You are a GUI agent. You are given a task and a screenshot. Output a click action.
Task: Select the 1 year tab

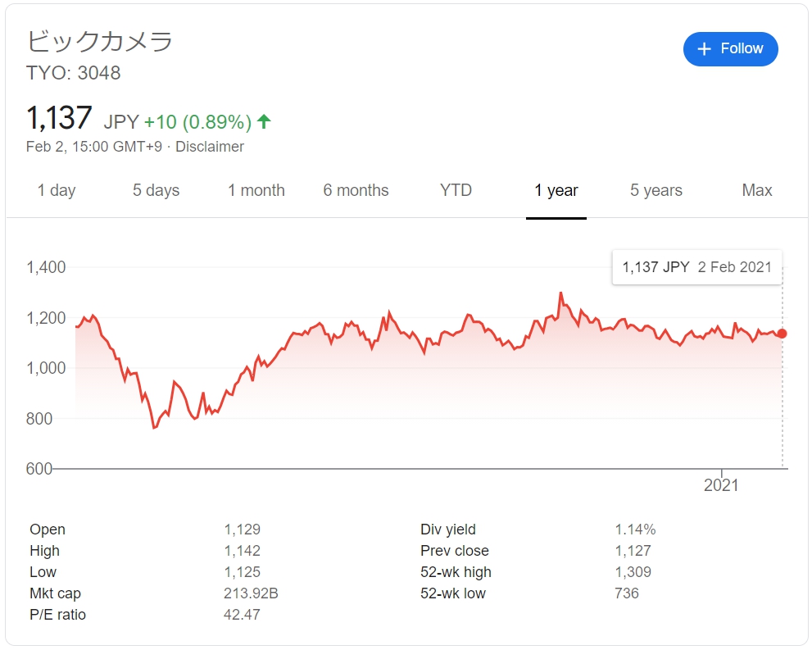556,190
